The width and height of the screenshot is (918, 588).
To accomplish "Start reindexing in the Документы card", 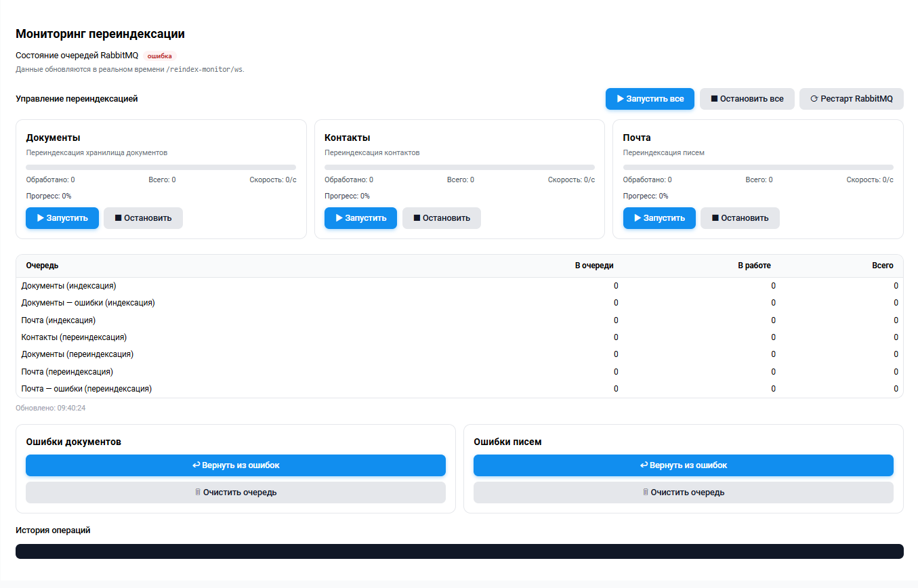I will (x=62, y=218).
